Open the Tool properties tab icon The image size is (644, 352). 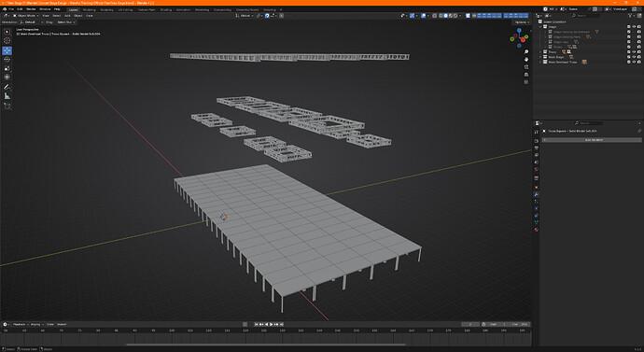tap(537, 132)
